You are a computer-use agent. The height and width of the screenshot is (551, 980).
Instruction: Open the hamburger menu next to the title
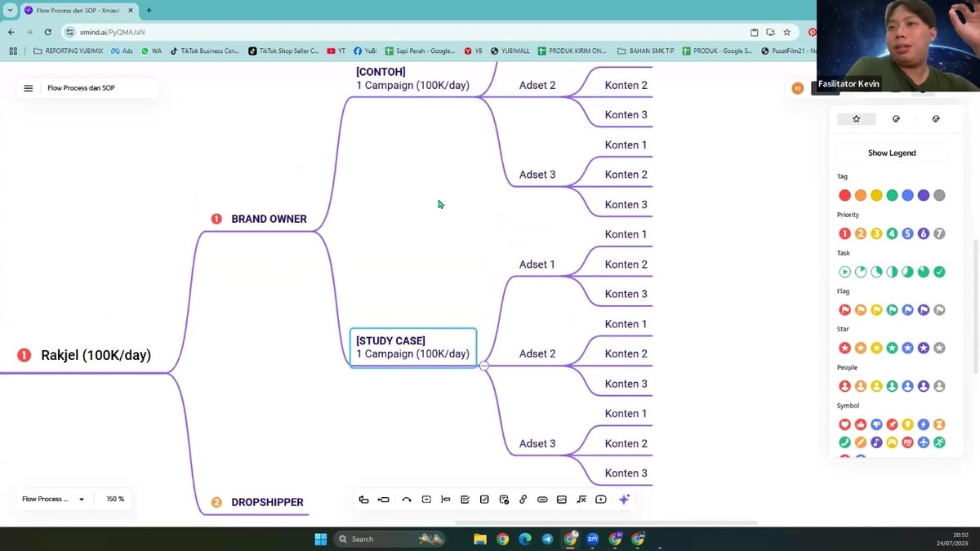[28, 88]
